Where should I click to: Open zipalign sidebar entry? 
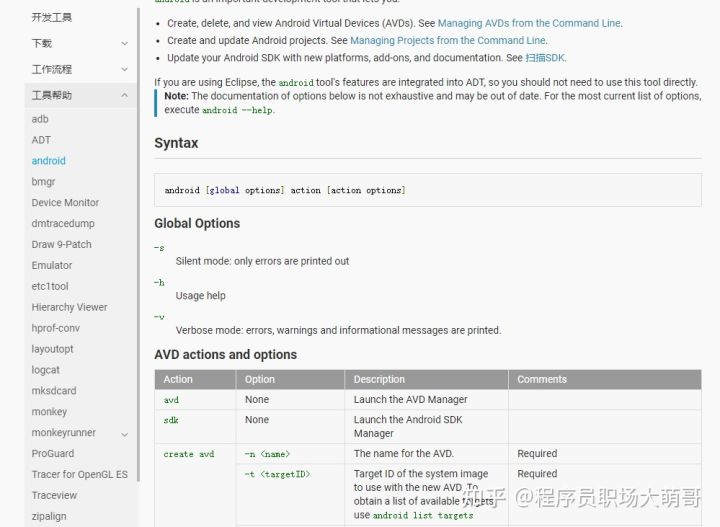pyautogui.click(x=49, y=516)
